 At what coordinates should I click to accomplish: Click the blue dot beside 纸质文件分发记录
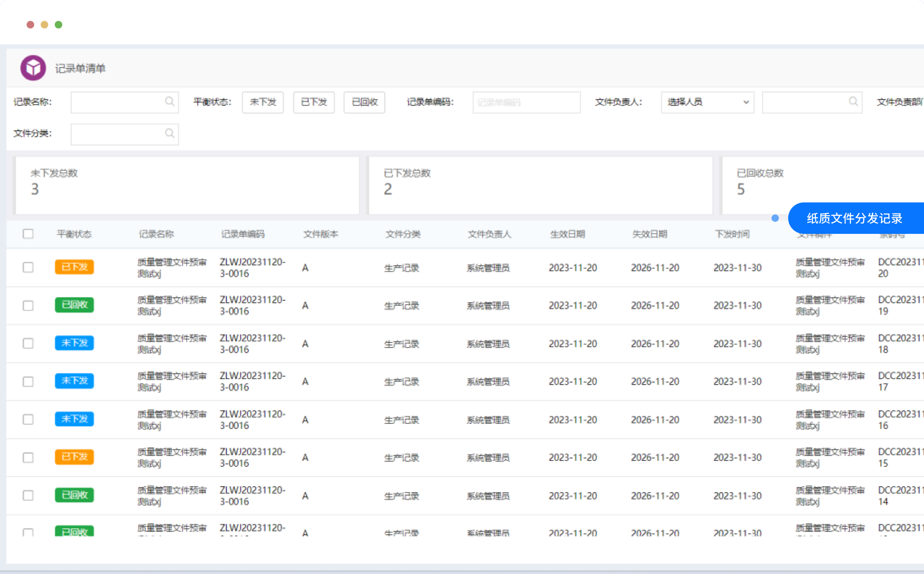pyautogui.click(x=775, y=218)
